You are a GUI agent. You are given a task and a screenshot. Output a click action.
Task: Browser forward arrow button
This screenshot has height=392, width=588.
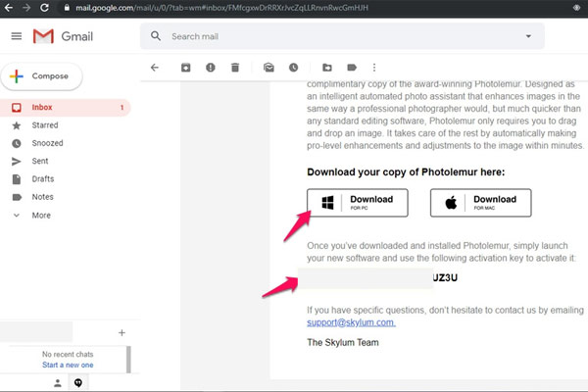26,8
